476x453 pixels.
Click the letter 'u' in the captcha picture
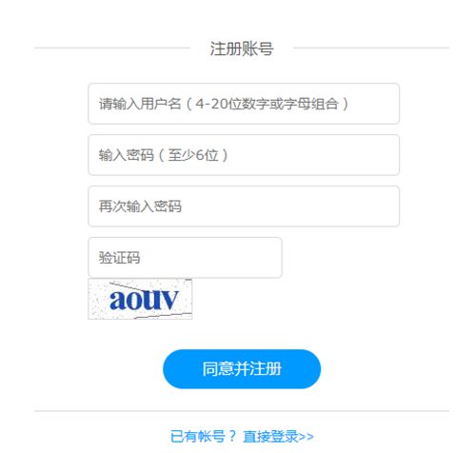tap(152, 301)
